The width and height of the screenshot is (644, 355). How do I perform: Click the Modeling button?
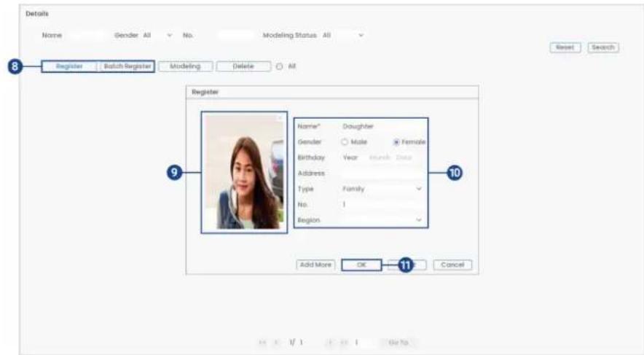185,66
